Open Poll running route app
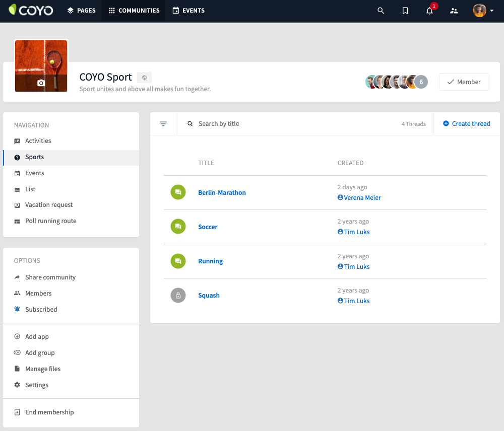Image resolution: width=504 pixels, height=431 pixels. pos(71,221)
